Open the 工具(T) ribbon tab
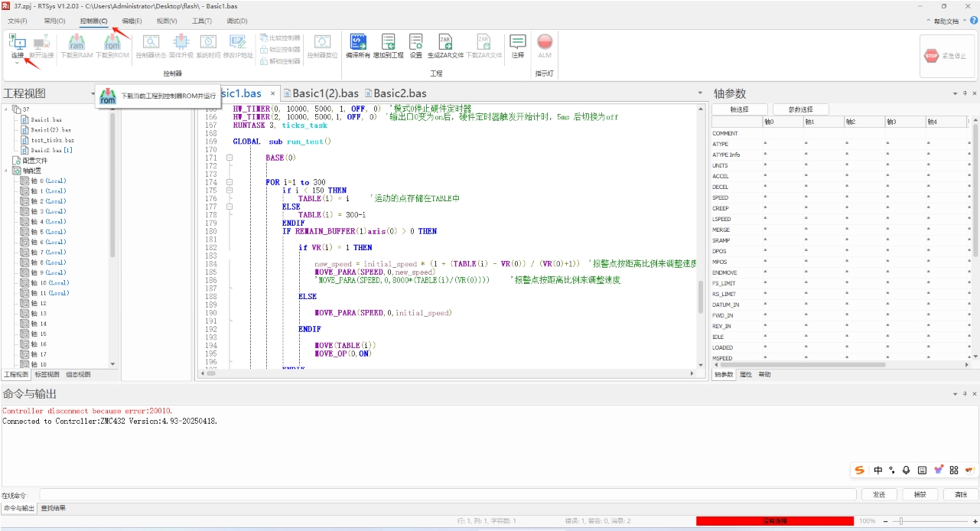The width and height of the screenshot is (980, 531). click(202, 21)
